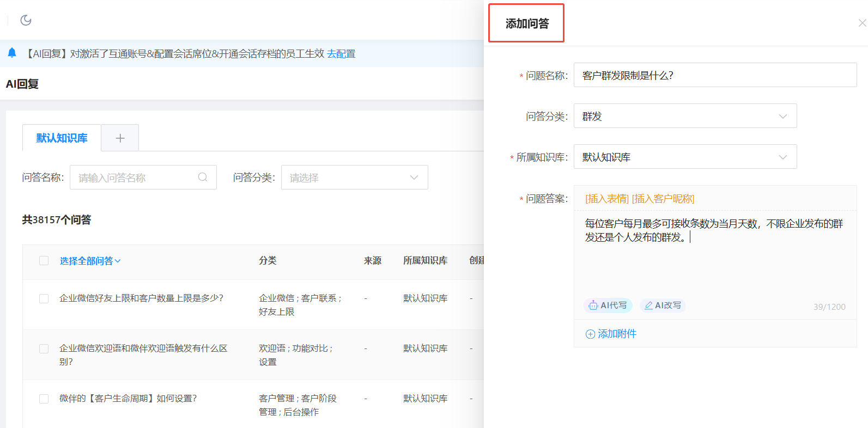This screenshot has width=868, height=428.
Task: Click the plus icon to add knowledge base
Action: click(120, 138)
